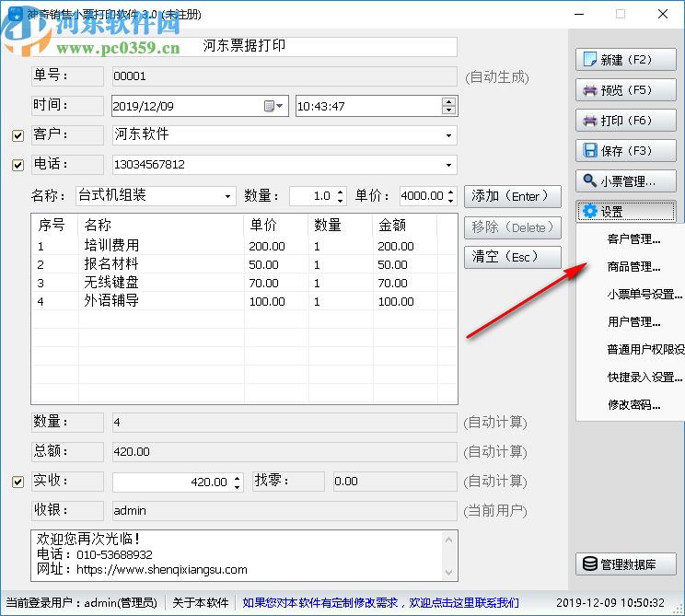
Task: Toggle the 电话 checkbox
Action: pyautogui.click(x=17, y=165)
